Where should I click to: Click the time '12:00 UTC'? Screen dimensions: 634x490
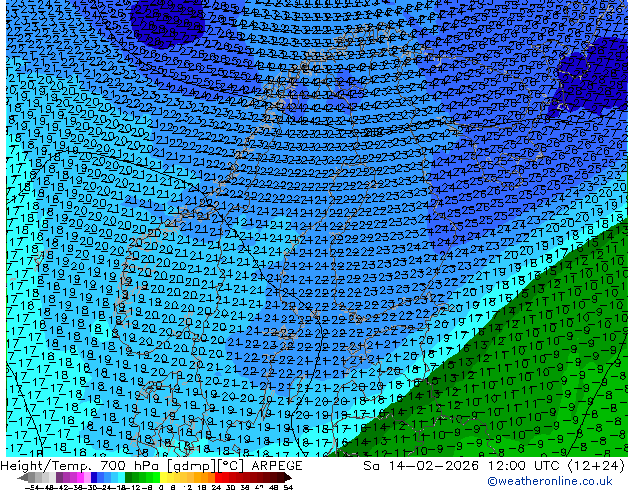[525, 466]
